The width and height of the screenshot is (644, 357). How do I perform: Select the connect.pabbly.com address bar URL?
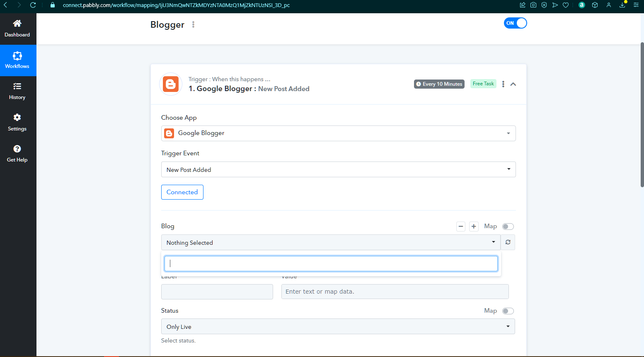tap(176, 5)
